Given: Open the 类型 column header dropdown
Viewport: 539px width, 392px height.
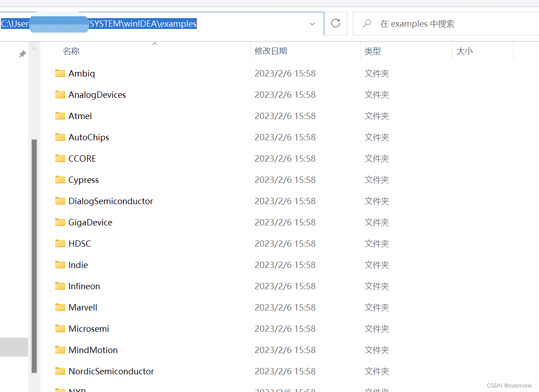Looking at the screenshot, I should (x=373, y=51).
